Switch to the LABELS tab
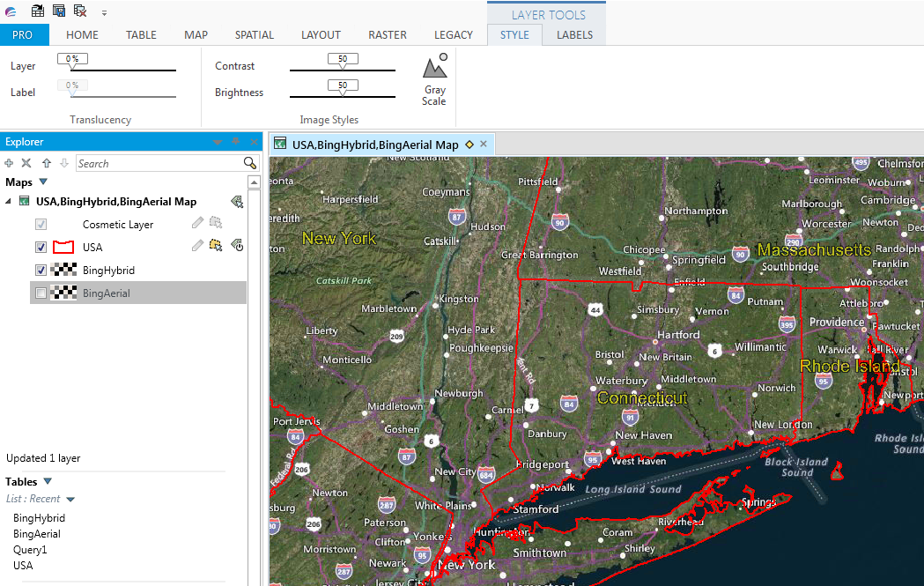 (x=573, y=34)
